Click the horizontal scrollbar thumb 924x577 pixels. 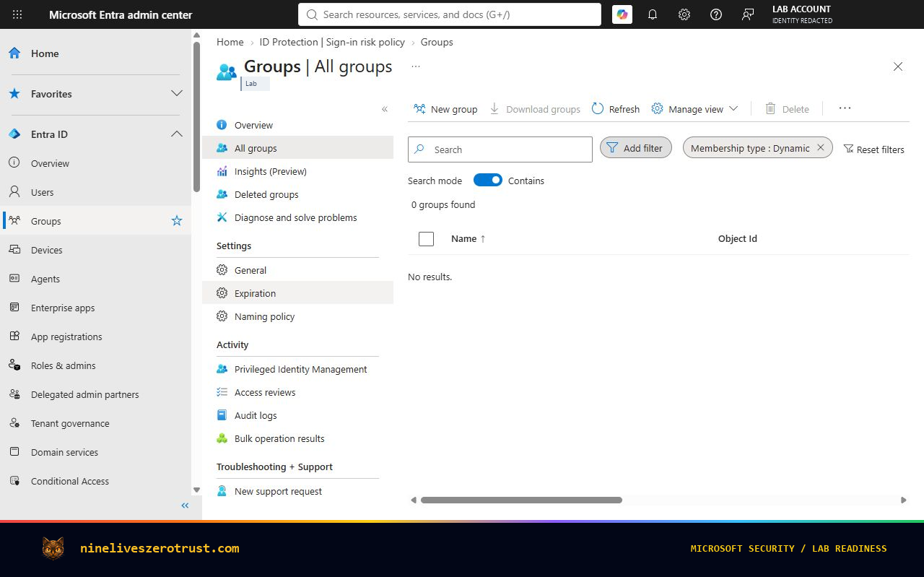pos(521,500)
